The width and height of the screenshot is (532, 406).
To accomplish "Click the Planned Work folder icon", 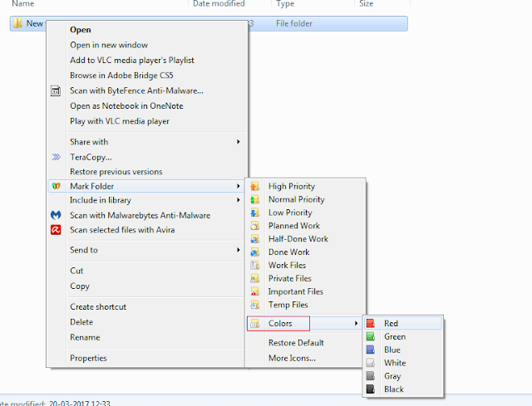I will [x=255, y=226].
